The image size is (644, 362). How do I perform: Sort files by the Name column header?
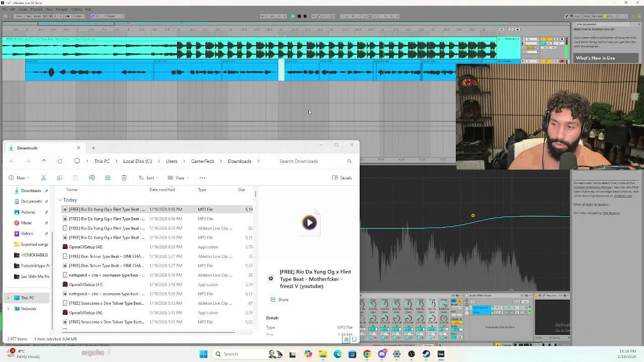pos(72,190)
